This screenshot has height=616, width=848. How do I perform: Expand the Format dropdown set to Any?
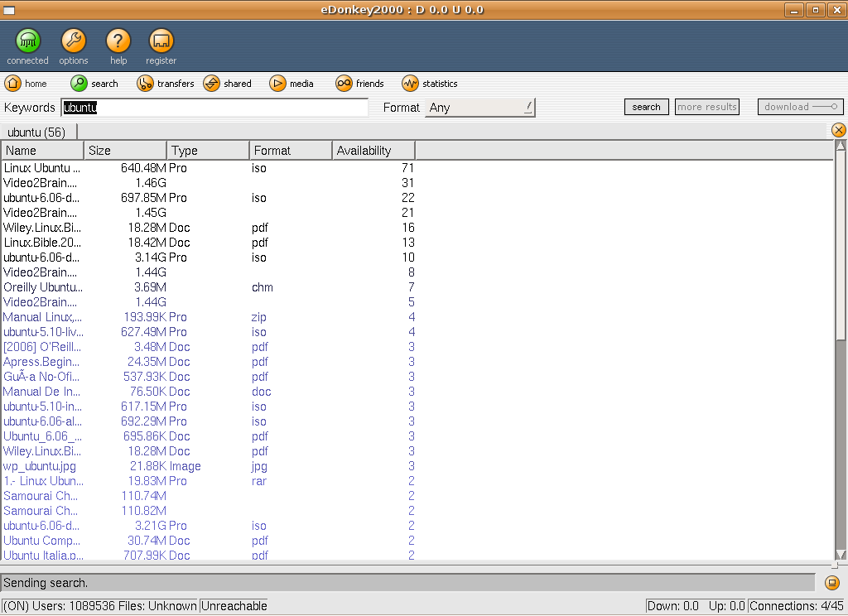coord(480,108)
